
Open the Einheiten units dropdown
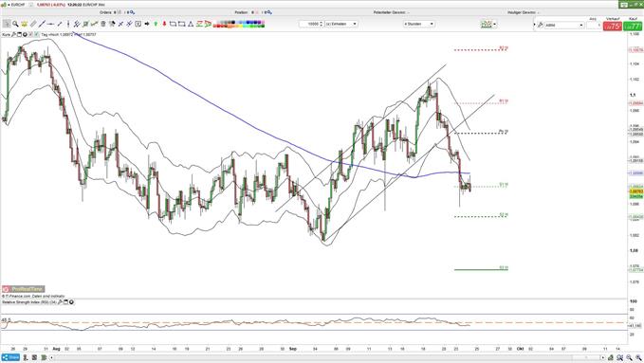(341, 24)
